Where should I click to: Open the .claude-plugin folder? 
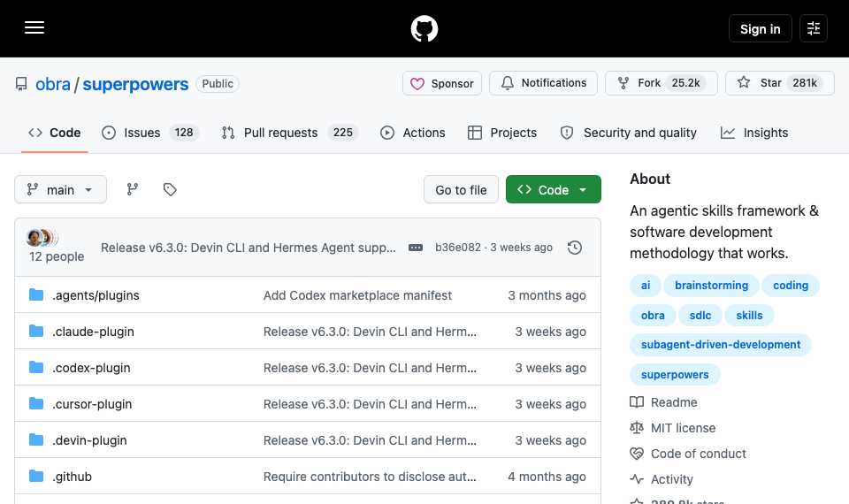(x=93, y=332)
